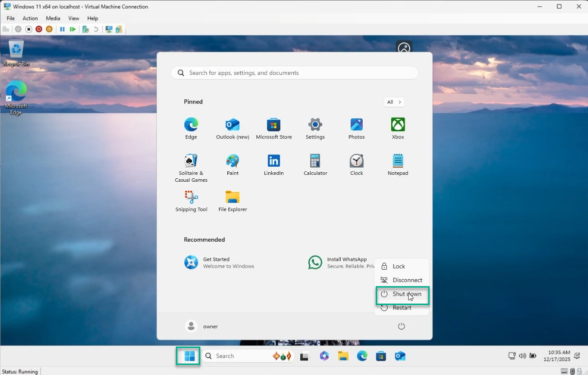Open the Media menu
The image size is (588, 375).
53,18
